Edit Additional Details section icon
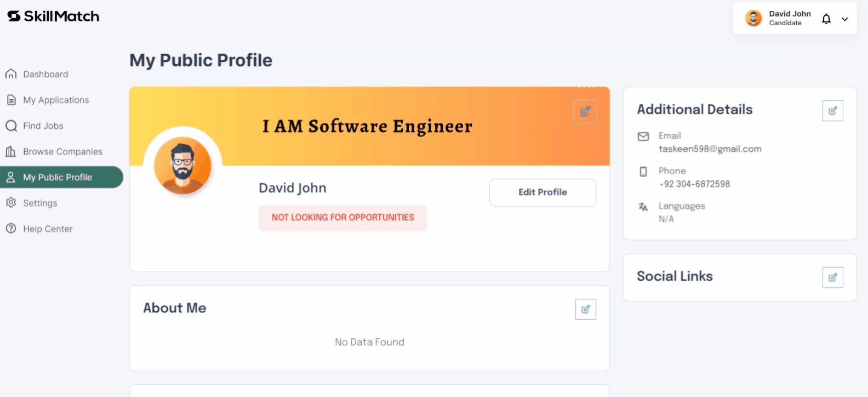The image size is (868, 397). pos(832,111)
